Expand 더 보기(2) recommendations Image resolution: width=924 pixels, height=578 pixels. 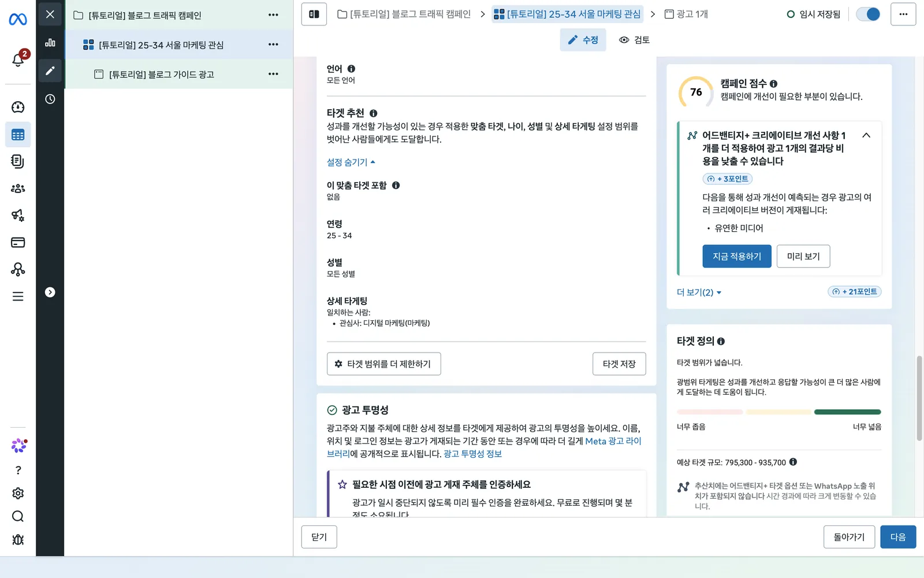699,292
